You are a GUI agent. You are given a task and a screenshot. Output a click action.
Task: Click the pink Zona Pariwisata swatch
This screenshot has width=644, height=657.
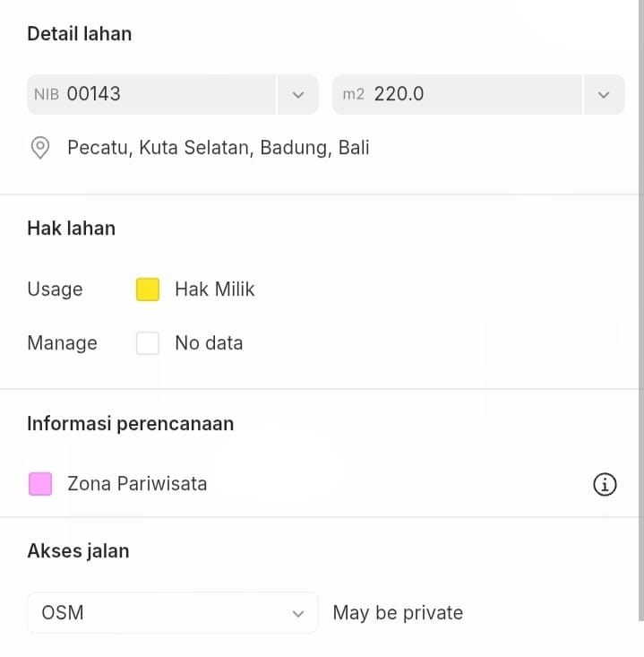pos(40,485)
